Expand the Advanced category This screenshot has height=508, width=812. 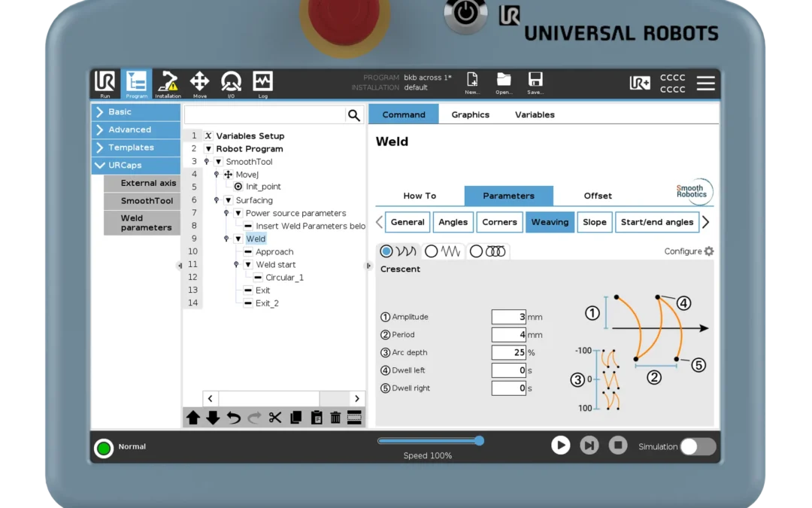(135, 129)
